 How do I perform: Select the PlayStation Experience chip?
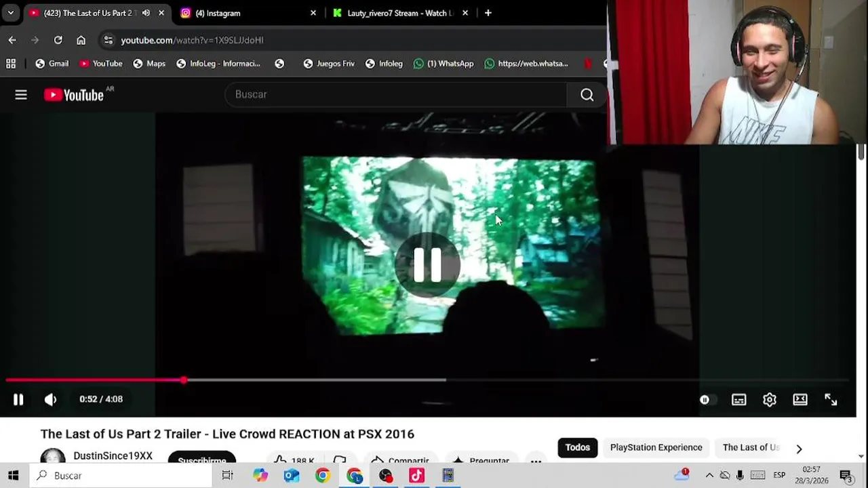pyautogui.click(x=656, y=447)
